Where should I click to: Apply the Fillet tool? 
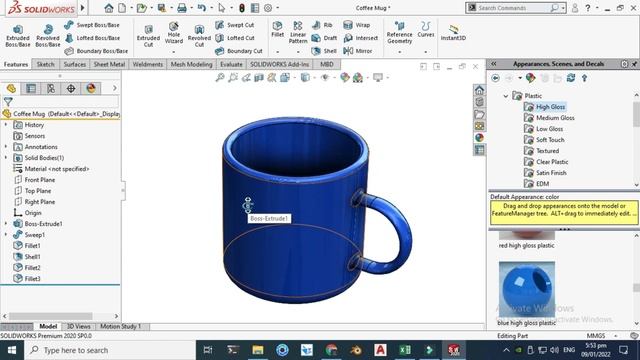(278, 29)
